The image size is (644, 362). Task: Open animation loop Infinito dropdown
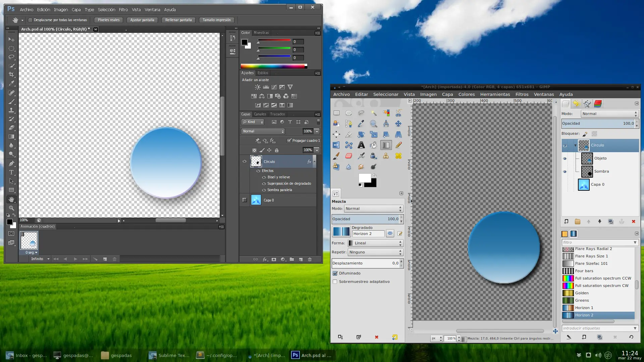(40, 259)
